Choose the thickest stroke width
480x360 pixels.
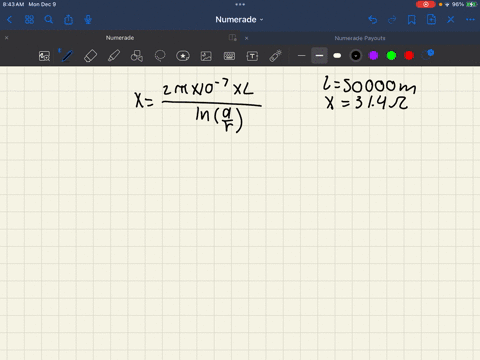337,56
